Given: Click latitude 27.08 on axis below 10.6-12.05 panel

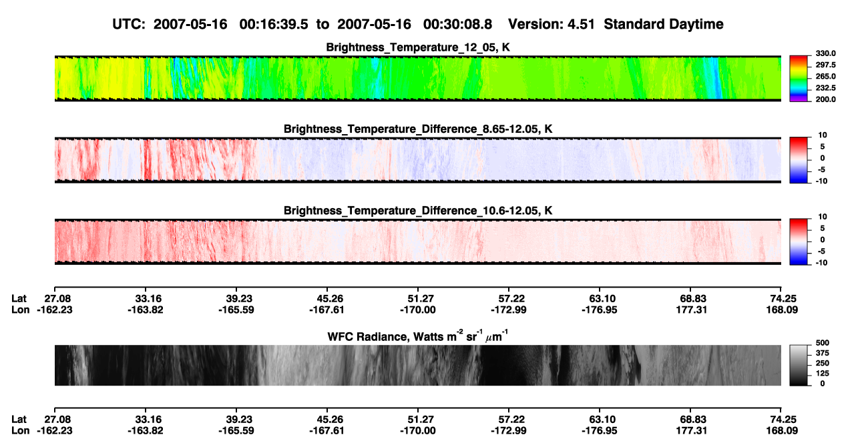Looking at the screenshot, I should pyautogui.click(x=57, y=298).
